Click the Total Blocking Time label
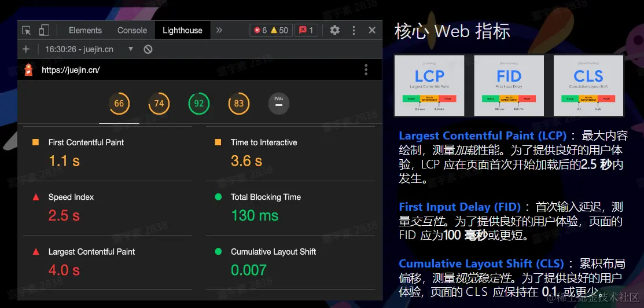The height and width of the screenshot is (308, 644). coord(266,197)
